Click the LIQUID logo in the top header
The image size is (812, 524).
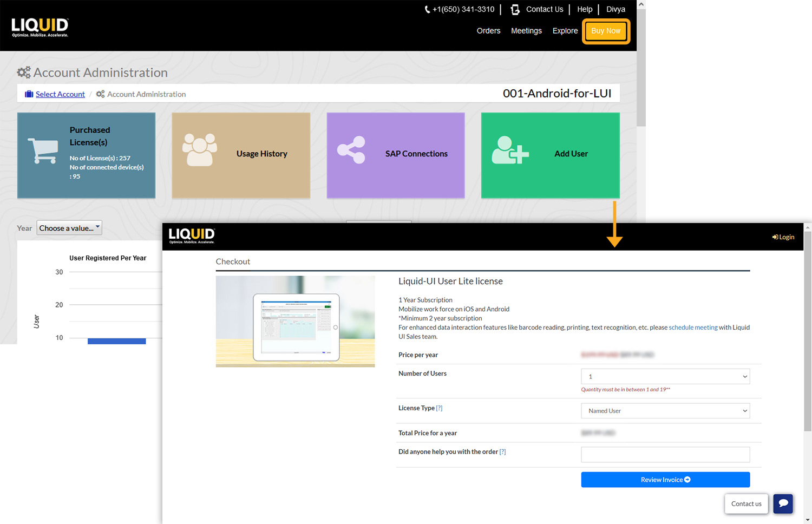[40, 27]
